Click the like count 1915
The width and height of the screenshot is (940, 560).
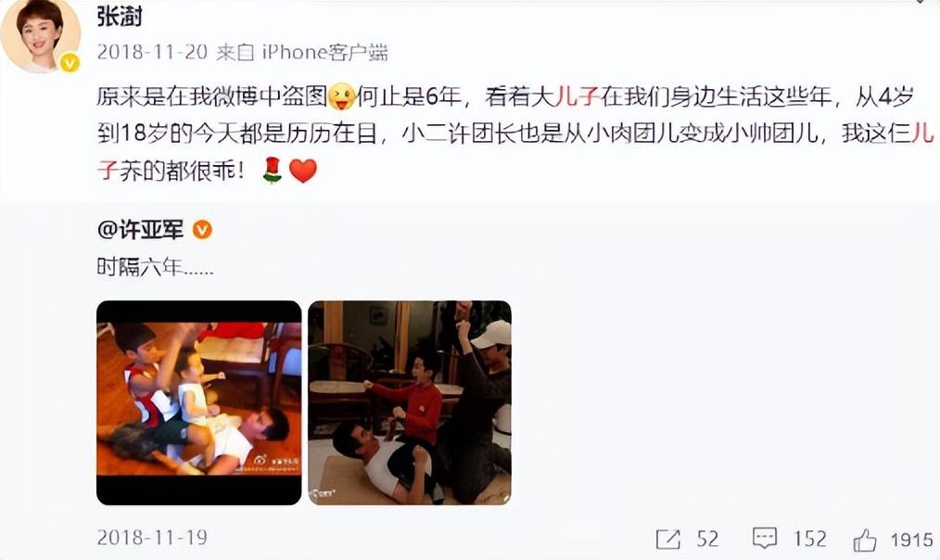tap(912, 540)
